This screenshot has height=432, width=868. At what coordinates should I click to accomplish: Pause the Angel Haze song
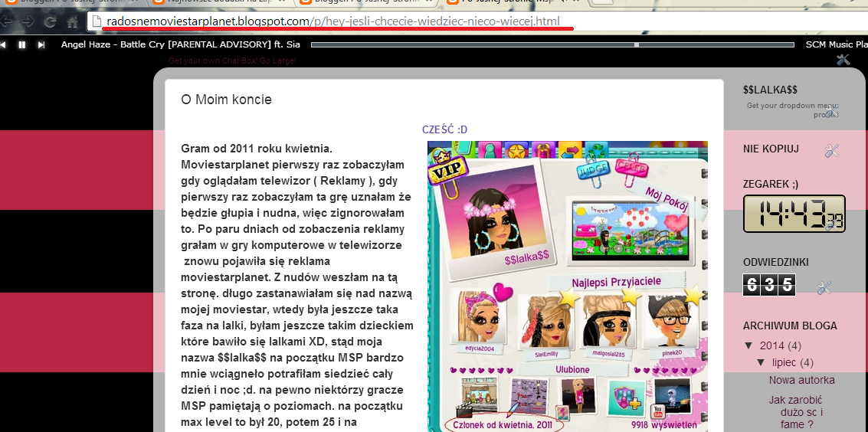click(x=22, y=44)
